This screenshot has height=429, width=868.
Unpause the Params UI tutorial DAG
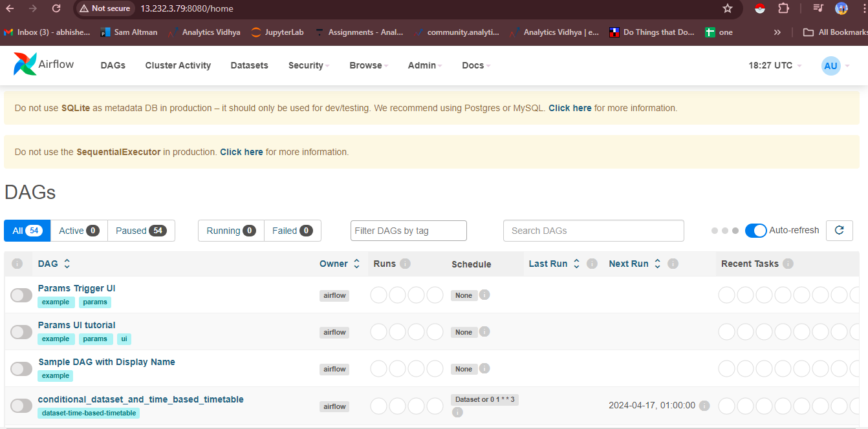tap(21, 332)
